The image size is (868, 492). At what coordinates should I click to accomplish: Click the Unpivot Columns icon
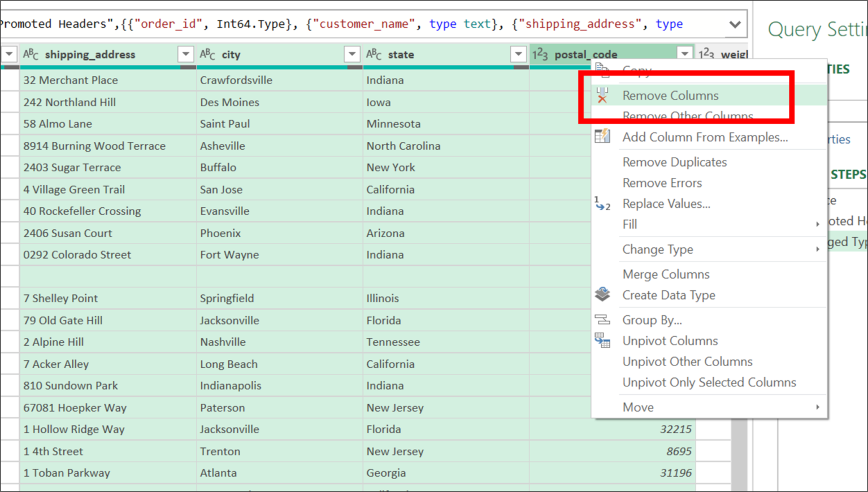602,340
